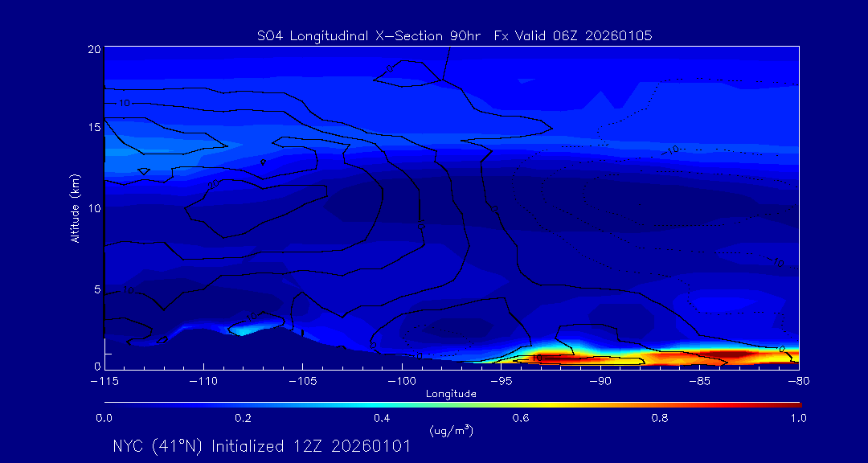Screen dimensions: 868x463
Task: Click the altitude tick label "15"
Action: pyautogui.click(x=94, y=127)
